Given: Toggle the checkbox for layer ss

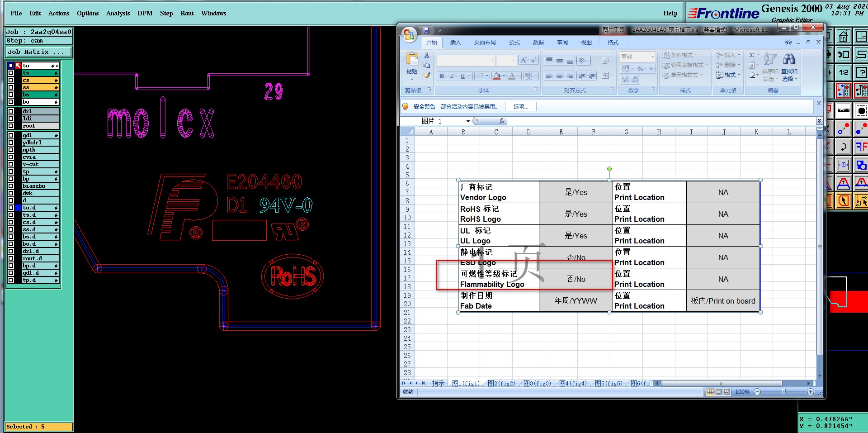Looking at the screenshot, I should [x=11, y=87].
